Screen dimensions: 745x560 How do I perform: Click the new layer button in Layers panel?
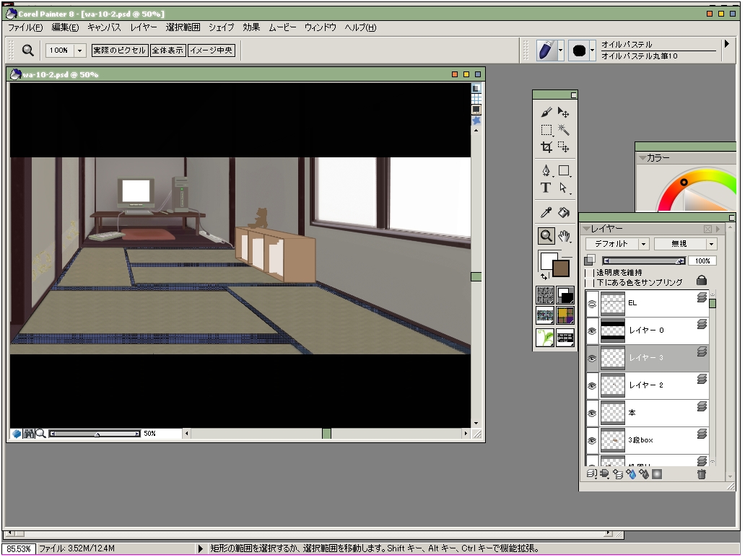[617, 474]
